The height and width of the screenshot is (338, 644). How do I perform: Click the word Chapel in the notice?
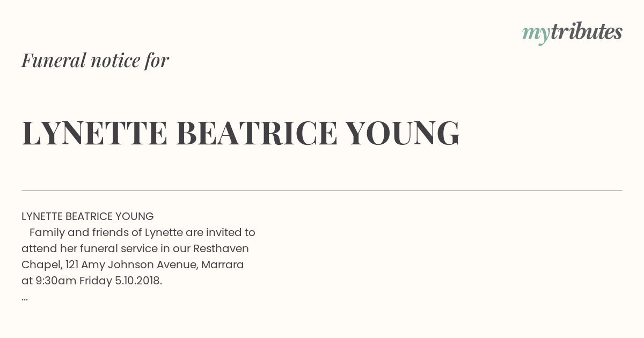pyautogui.click(x=42, y=264)
